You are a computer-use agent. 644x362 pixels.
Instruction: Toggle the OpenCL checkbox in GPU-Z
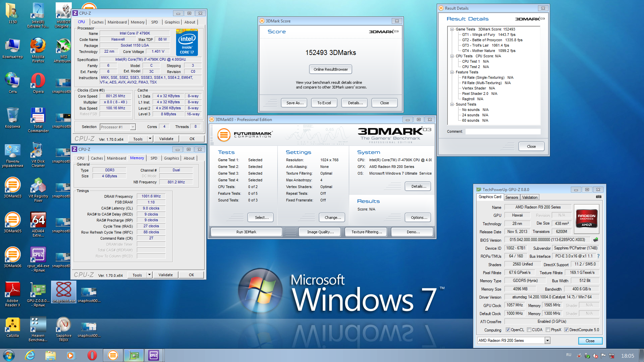click(x=508, y=330)
